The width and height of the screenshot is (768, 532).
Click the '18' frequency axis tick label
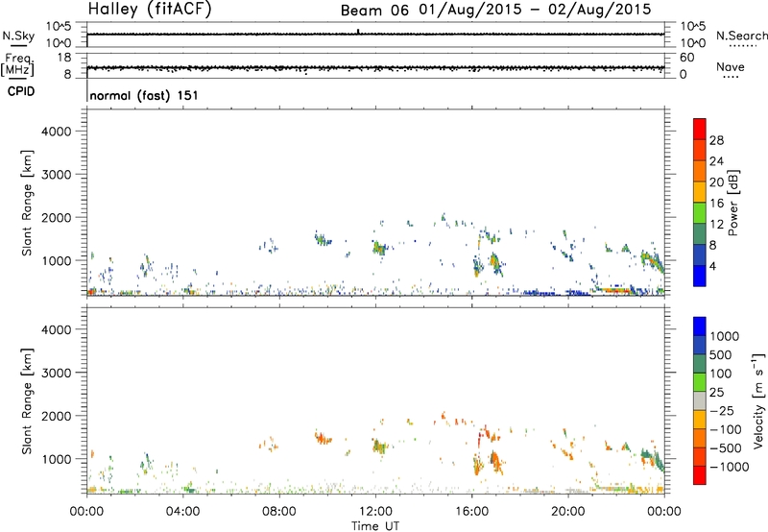tap(64, 58)
